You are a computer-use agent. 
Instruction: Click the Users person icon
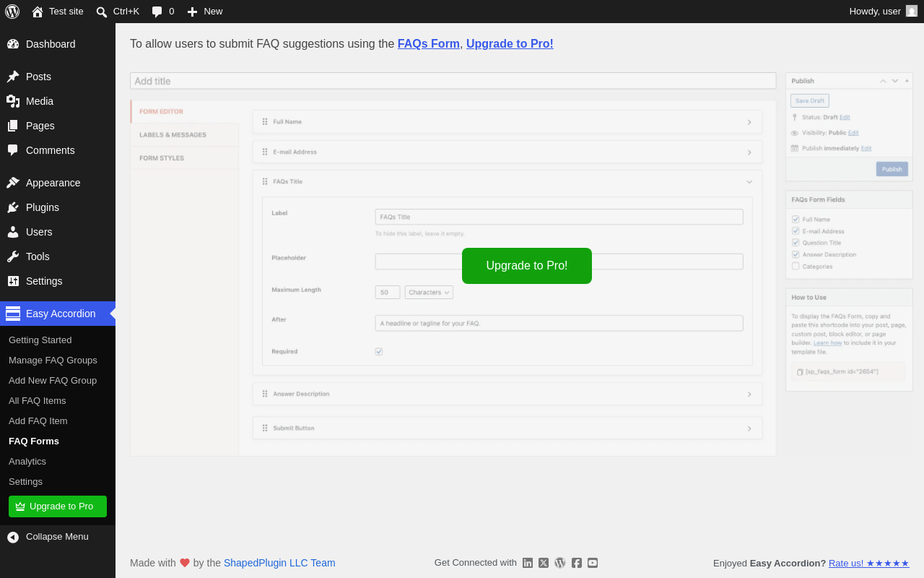pyautogui.click(x=13, y=232)
